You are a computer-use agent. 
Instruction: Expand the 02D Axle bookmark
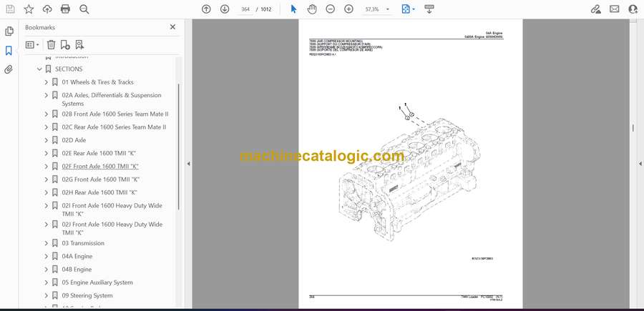(46, 140)
